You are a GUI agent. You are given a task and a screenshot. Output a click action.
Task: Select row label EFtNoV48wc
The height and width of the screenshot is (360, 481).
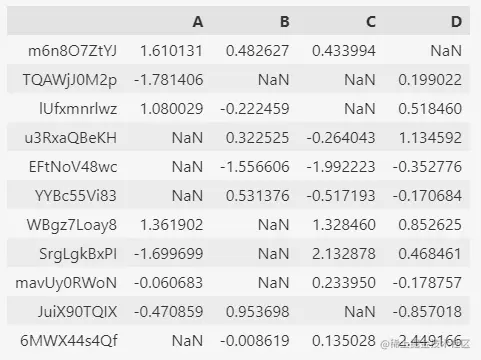click(x=73, y=167)
